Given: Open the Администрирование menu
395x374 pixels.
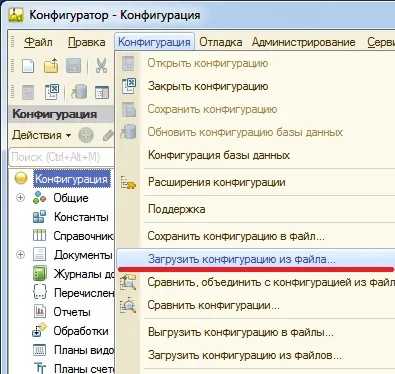Looking at the screenshot, I should 304,42.
